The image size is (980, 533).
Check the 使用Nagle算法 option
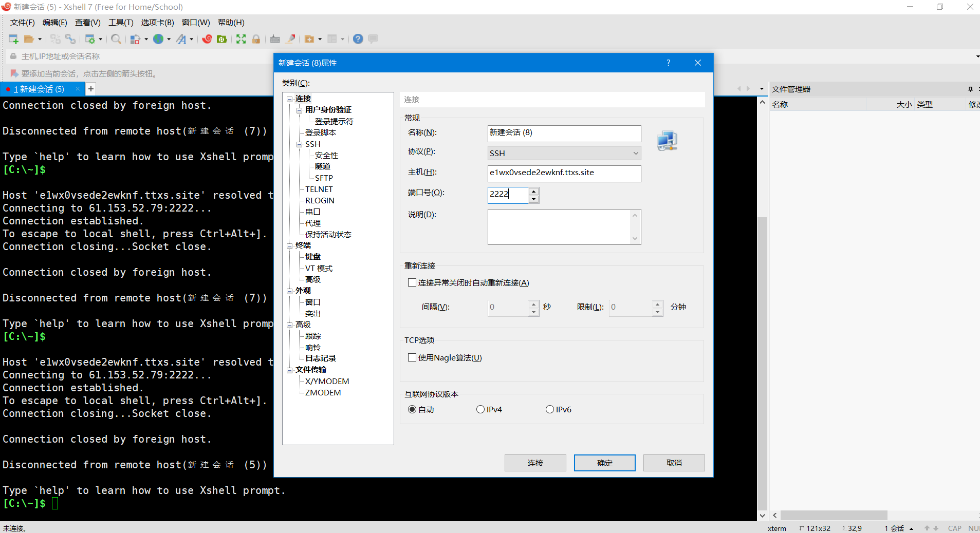(x=412, y=357)
